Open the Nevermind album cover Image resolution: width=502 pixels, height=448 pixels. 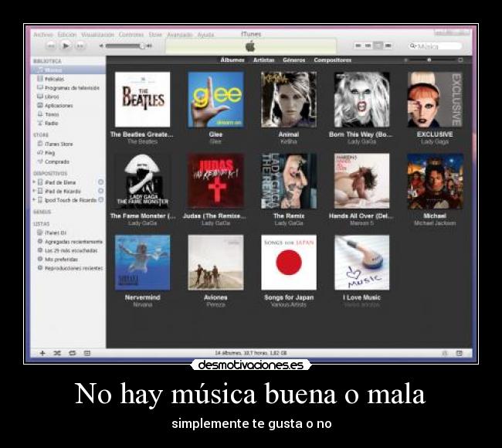pos(142,263)
